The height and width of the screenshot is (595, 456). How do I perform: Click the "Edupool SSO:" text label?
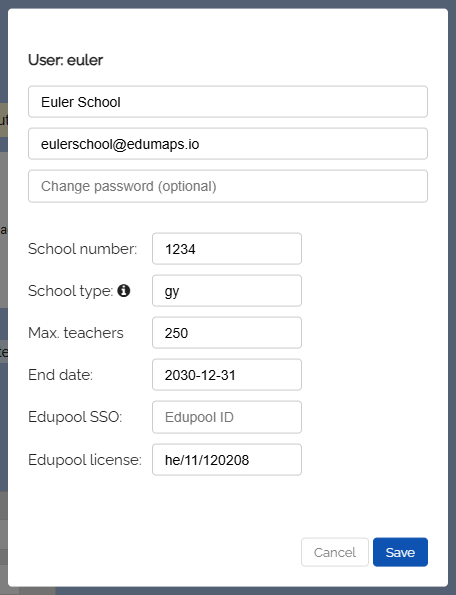(75, 417)
